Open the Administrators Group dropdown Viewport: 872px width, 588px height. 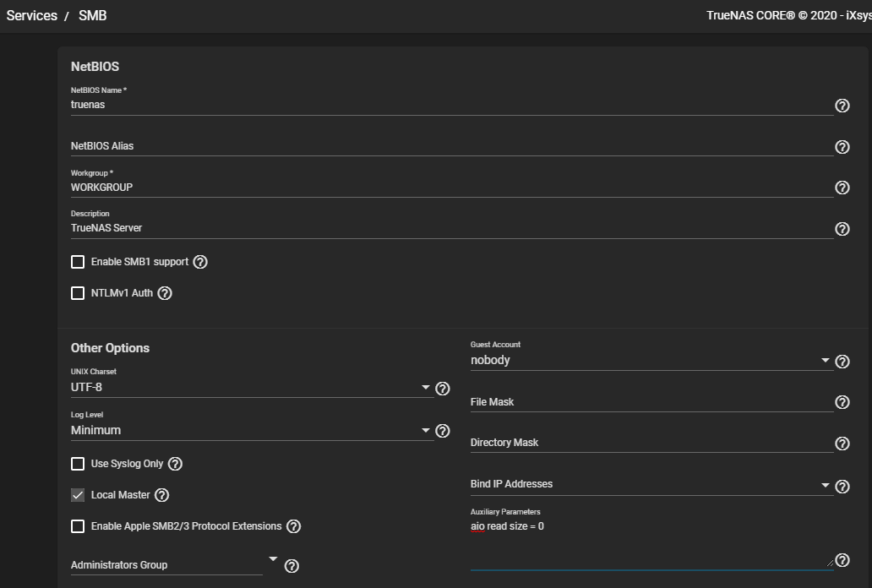pyautogui.click(x=174, y=564)
